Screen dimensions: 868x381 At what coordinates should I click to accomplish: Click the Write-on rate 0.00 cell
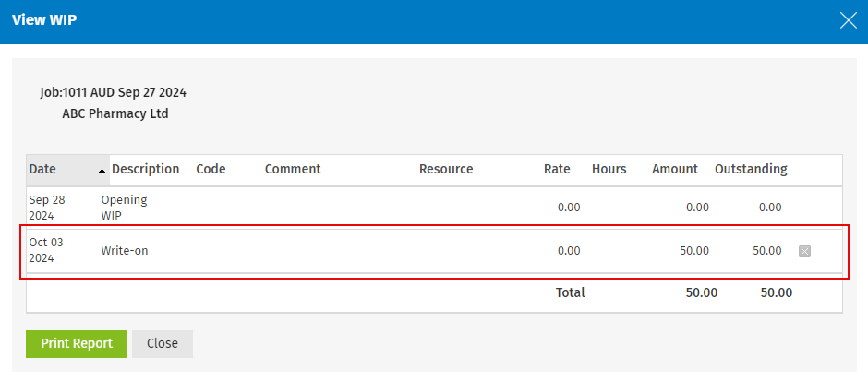[x=569, y=251]
